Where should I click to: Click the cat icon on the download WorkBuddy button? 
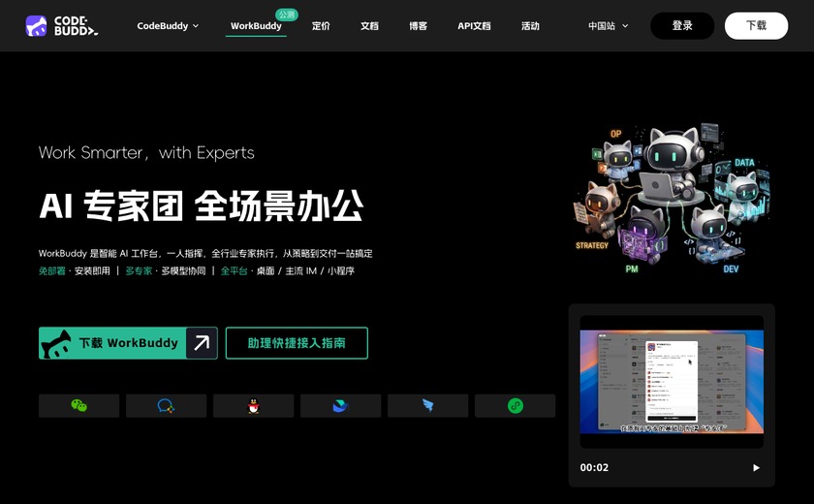[x=56, y=344]
